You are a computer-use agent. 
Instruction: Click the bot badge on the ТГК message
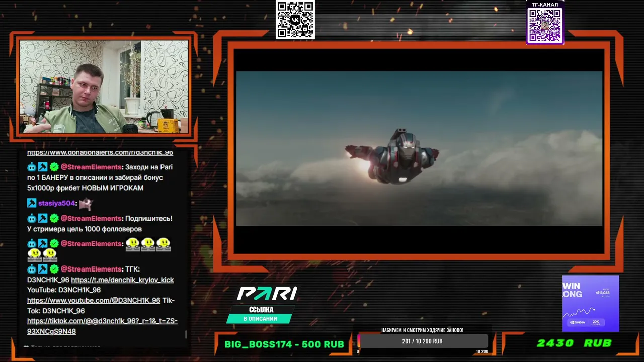click(32, 269)
